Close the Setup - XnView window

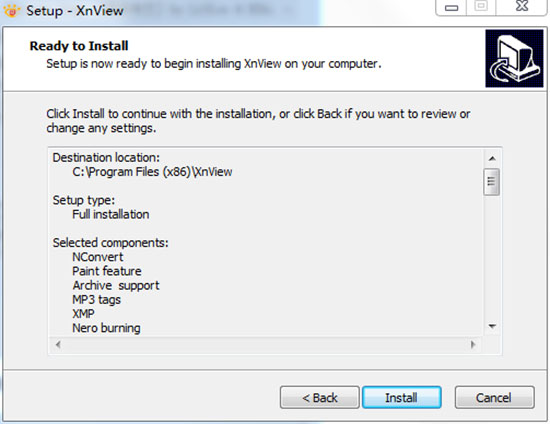[522, 7]
